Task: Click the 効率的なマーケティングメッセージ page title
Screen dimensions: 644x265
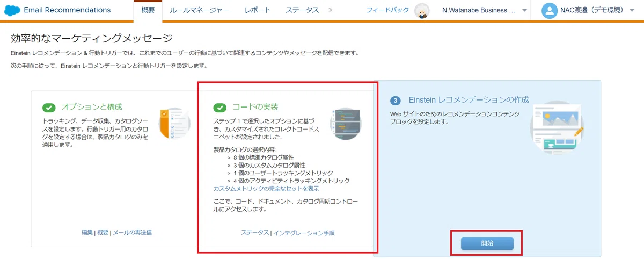Action: coord(92,38)
